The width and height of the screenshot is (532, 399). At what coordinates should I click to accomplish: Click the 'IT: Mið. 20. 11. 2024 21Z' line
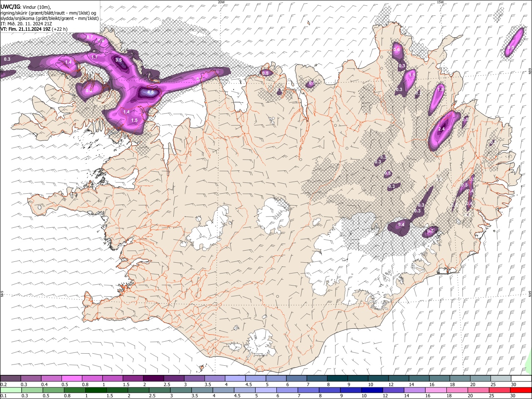[26, 24]
